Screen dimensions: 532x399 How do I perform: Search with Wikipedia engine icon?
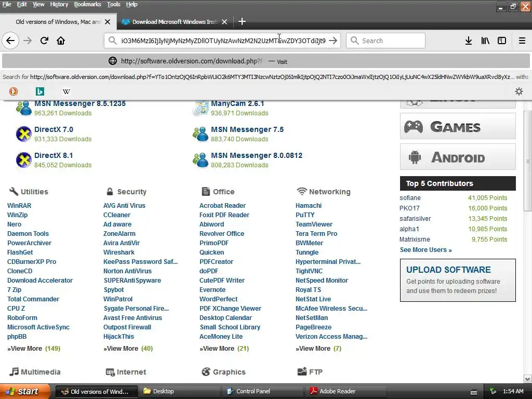[x=66, y=91]
